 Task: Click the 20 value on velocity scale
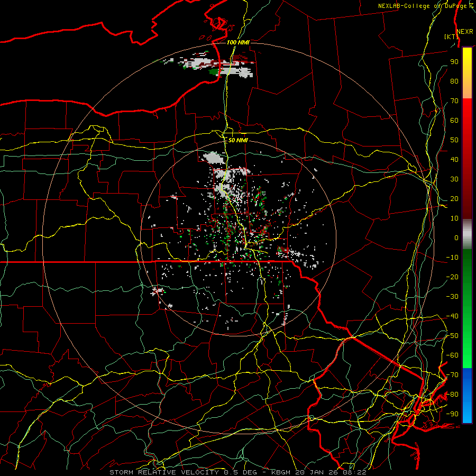point(454,198)
